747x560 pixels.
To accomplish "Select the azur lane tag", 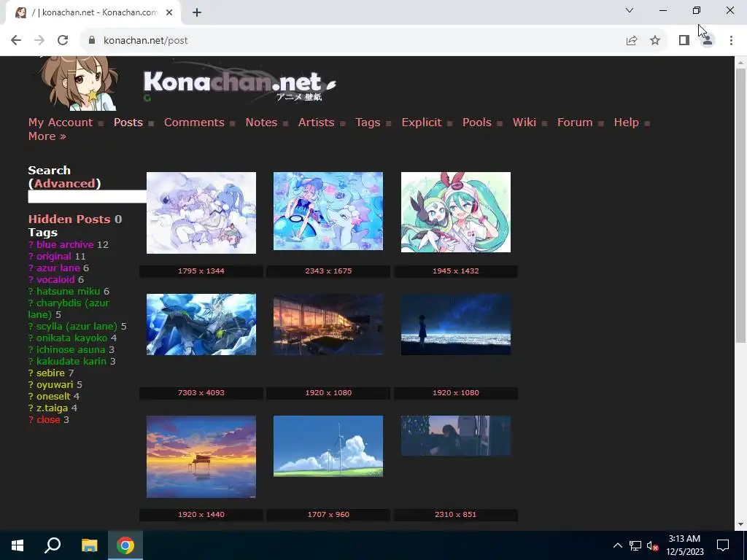I will click(x=58, y=268).
